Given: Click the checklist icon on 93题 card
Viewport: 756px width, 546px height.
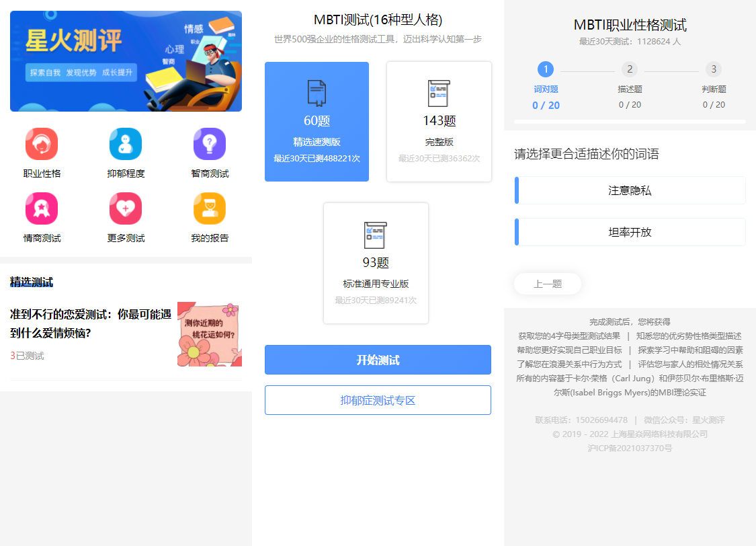Looking at the screenshot, I should (376, 235).
